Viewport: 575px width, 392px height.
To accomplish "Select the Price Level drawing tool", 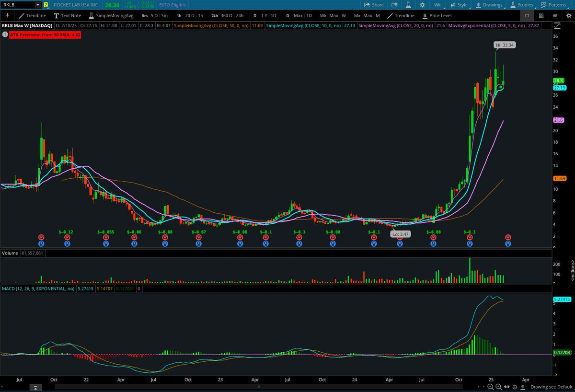I will coord(437,15).
